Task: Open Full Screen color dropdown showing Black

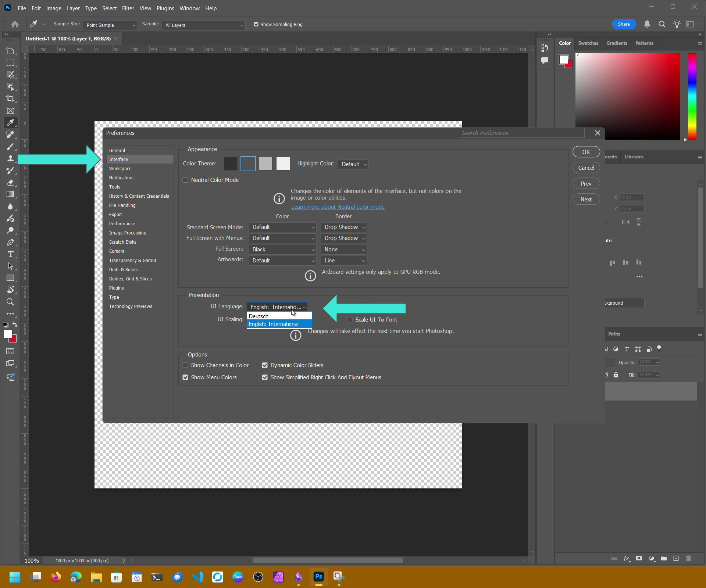Action: pyautogui.click(x=282, y=250)
